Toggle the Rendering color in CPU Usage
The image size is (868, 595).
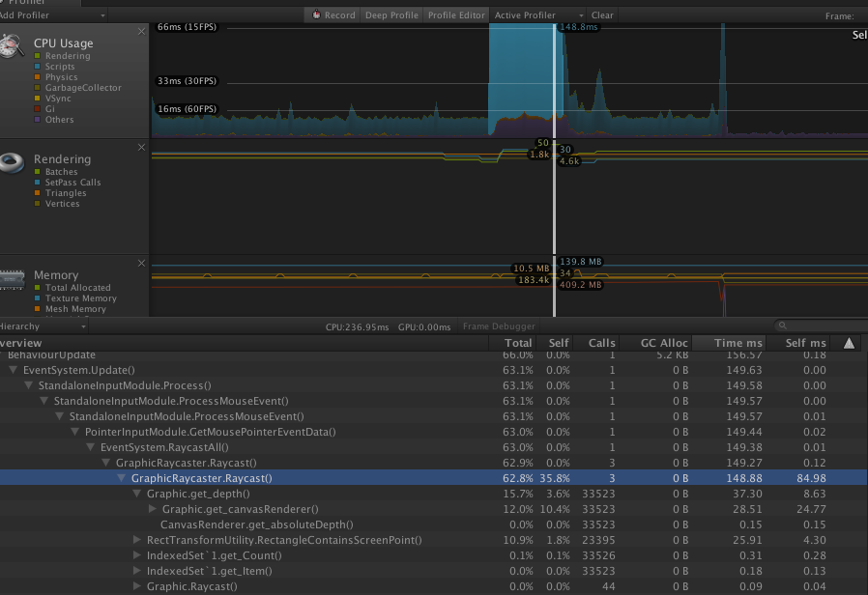(x=38, y=56)
